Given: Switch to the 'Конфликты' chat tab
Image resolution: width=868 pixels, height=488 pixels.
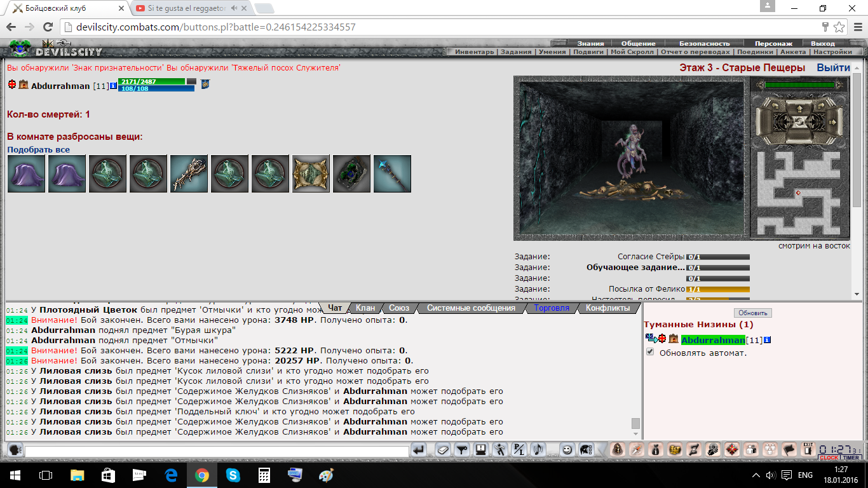Looking at the screenshot, I should (x=608, y=308).
